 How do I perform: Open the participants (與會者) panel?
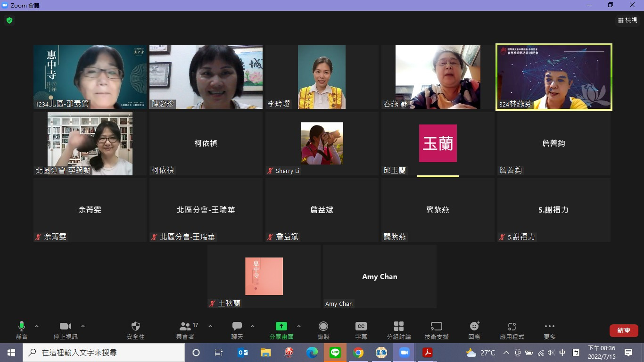pyautogui.click(x=185, y=327)
